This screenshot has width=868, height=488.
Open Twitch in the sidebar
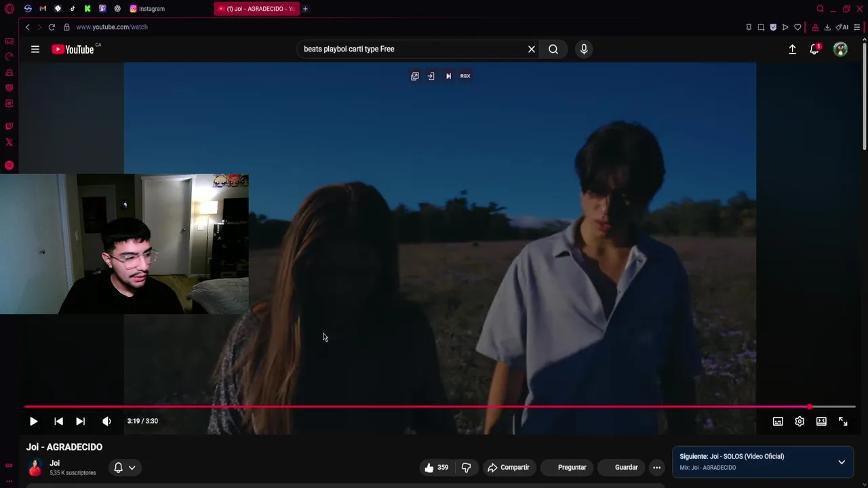(x=9, y=126)
